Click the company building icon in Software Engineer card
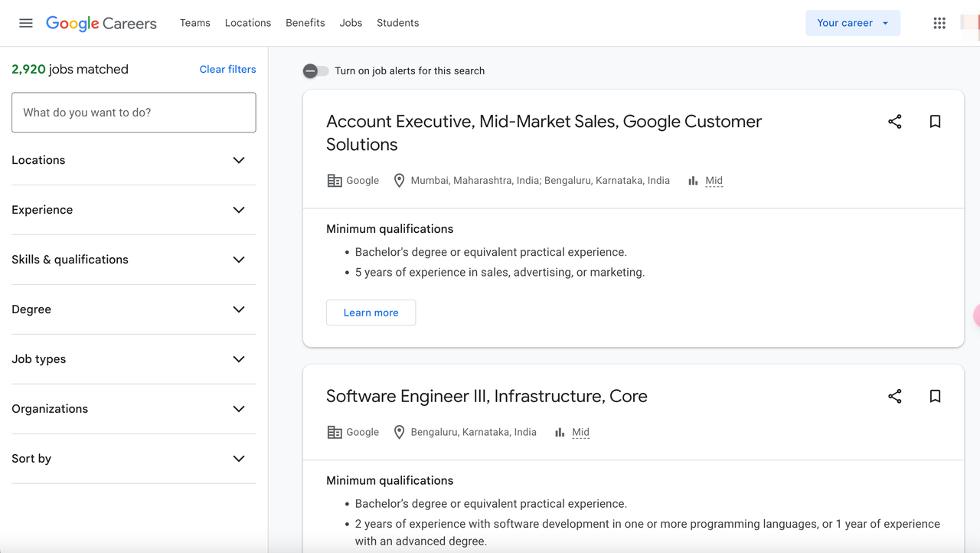This screenshot has width=980, height=553. point(335,432)
